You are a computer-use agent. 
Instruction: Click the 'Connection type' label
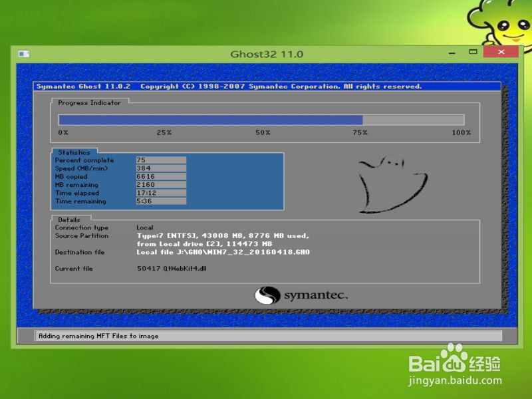(82, 227)
